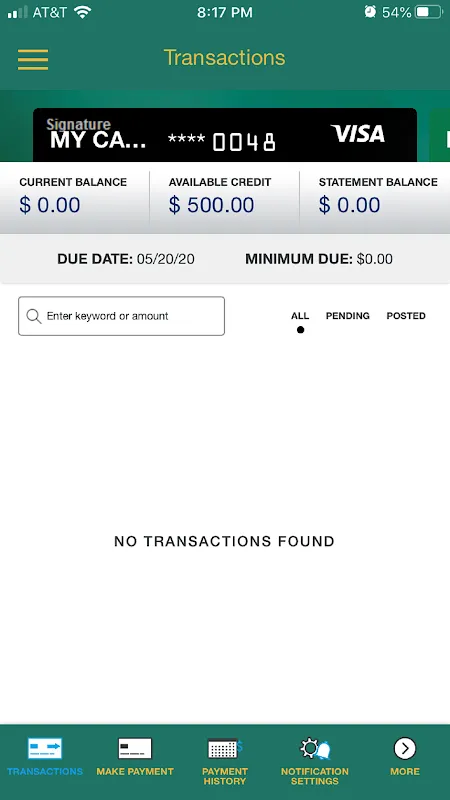Select the ALL transactions filter

click(300, 316)
